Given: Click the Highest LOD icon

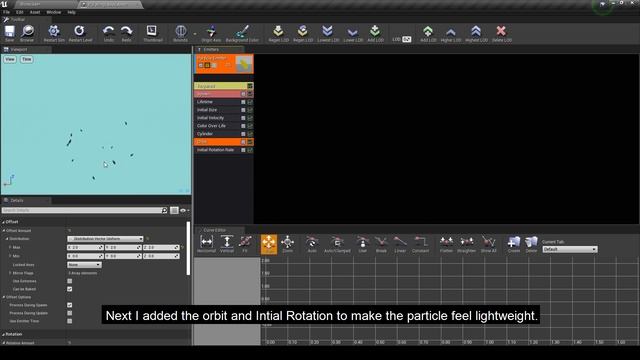Looking at the screenshot, I should tap(476, 32).
